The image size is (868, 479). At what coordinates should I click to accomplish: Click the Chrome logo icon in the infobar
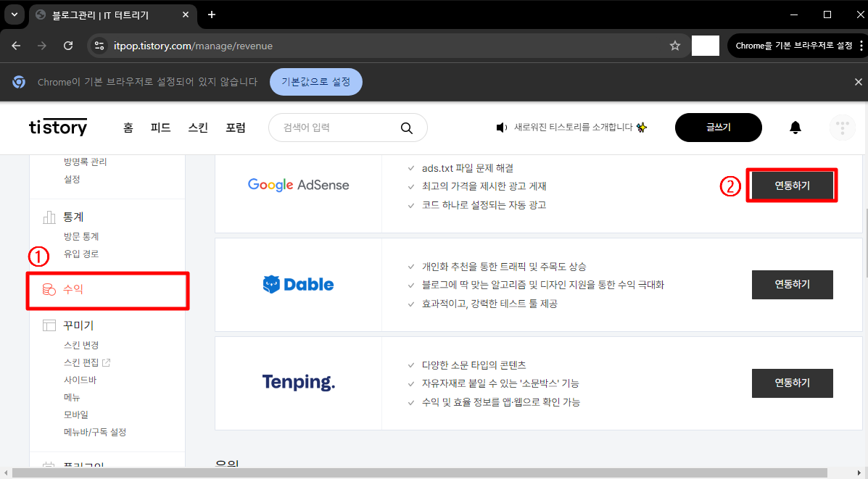point(20,82)
